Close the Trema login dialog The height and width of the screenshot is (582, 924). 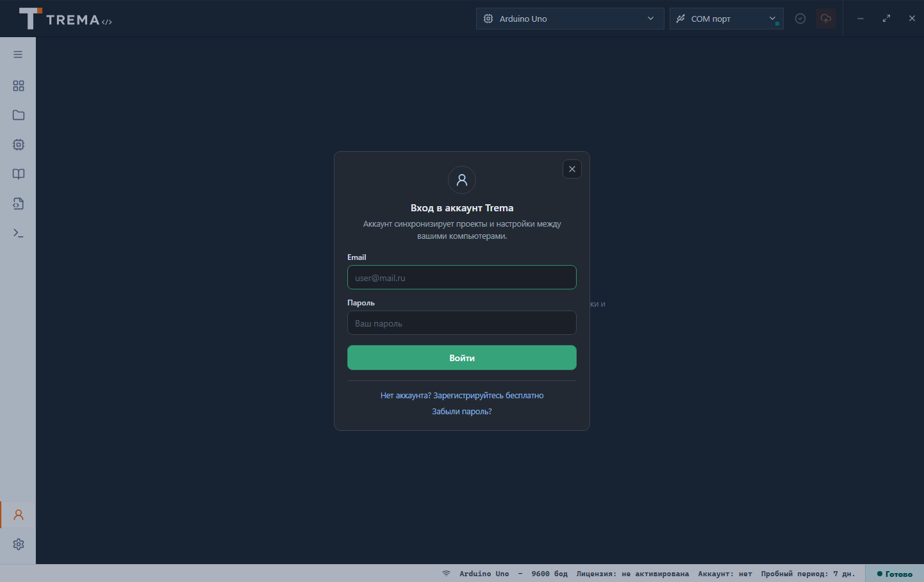coord(572,169)
